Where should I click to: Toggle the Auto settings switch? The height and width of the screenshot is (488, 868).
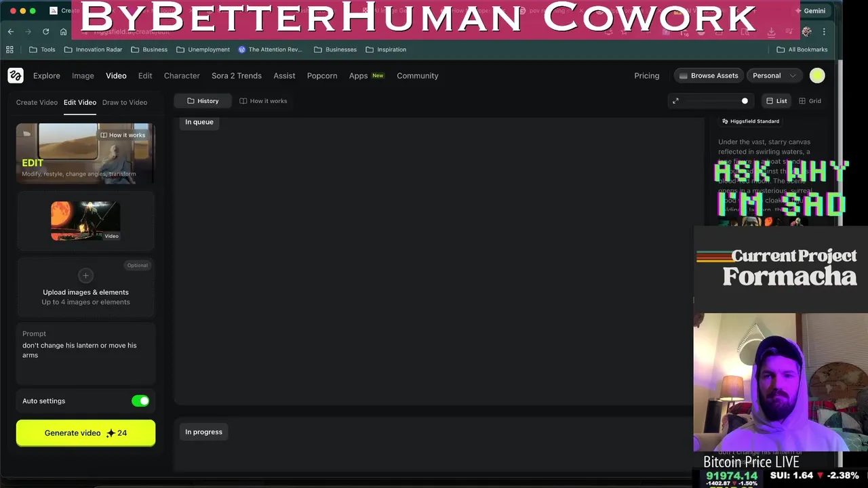coord(140,401)
